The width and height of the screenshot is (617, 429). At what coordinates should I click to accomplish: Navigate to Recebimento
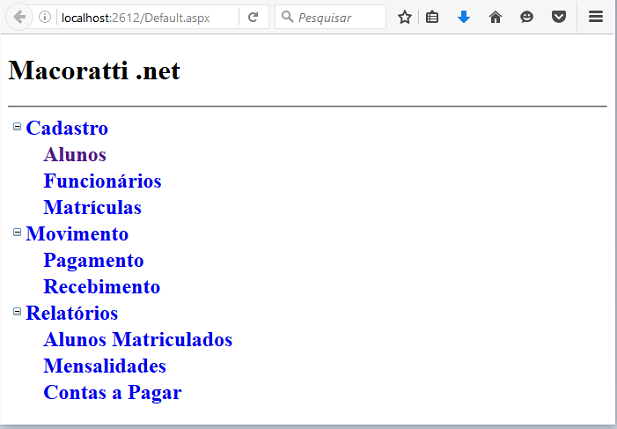click(102, 287)
